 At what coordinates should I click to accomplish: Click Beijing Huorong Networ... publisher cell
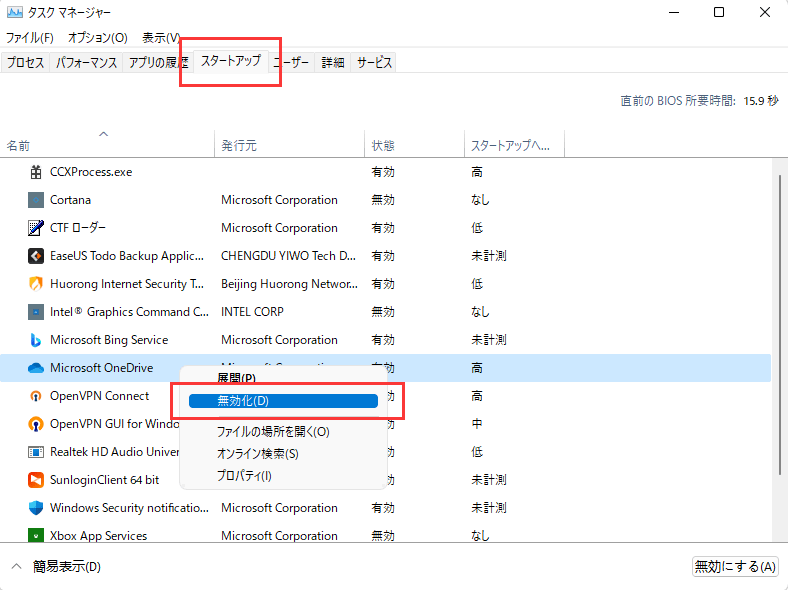click(289, 284)
